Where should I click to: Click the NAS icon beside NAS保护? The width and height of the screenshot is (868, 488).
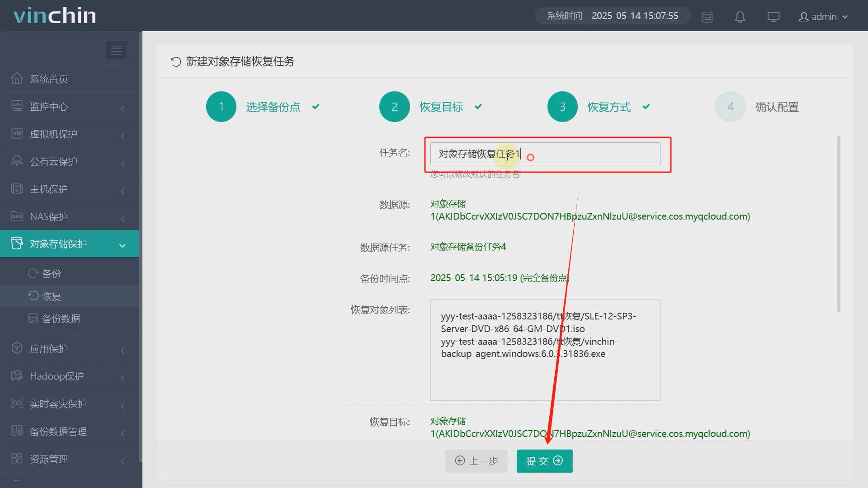coord(17,216)
